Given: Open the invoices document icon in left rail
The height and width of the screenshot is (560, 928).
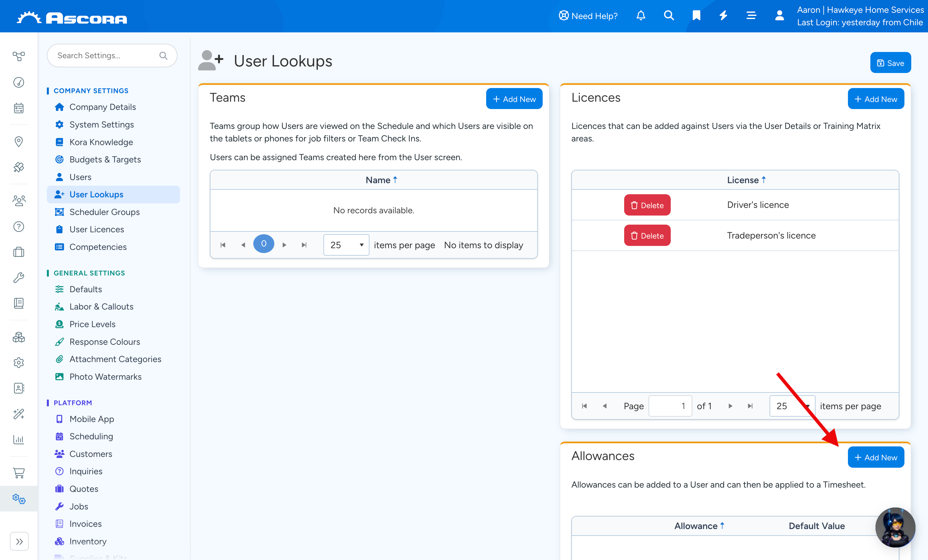Looking at the screenshot, I should [x=18, y=303].
